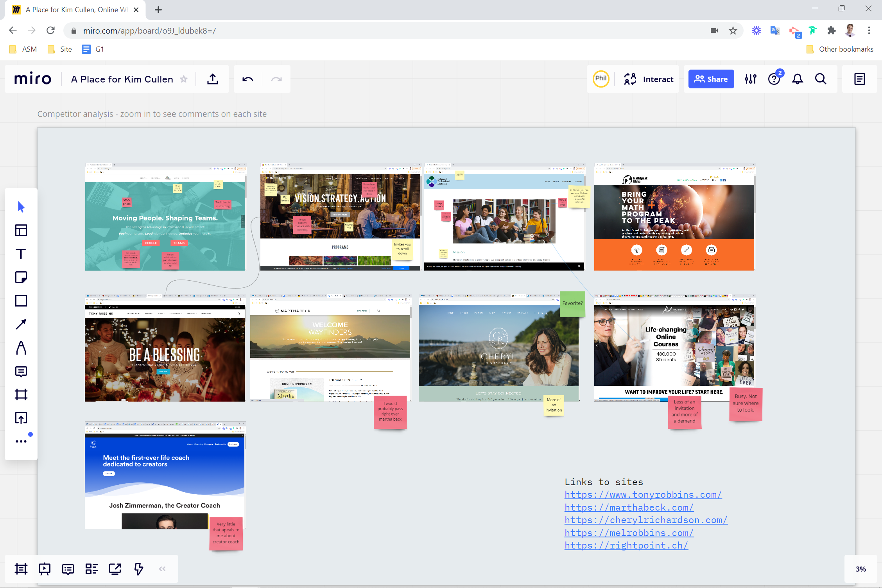This screenshot has height=588, width=882.
Task: Bookmark this page with the star icon
Action: click(733, 30)
